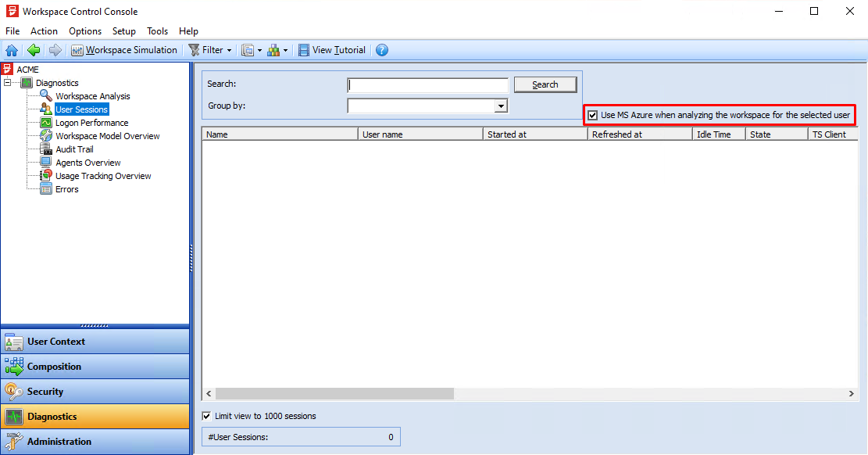Open Audit Trail in the tree
This screenshot has height=455, width=868.
point(74,149)
